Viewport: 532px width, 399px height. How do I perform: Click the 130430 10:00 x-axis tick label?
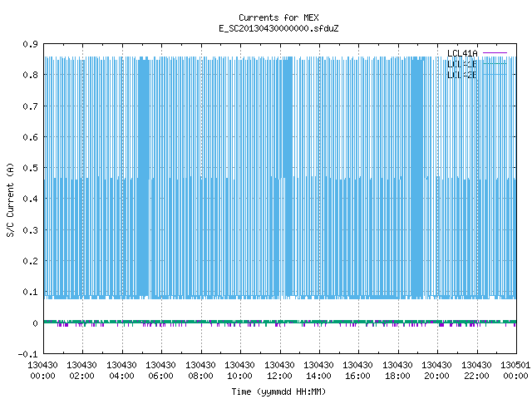239,371
